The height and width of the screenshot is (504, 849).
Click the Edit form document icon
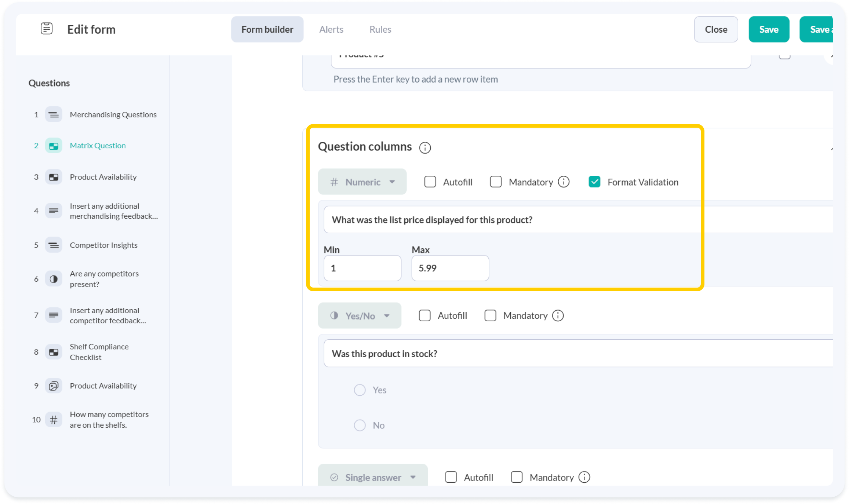click(x=47, y=29)
